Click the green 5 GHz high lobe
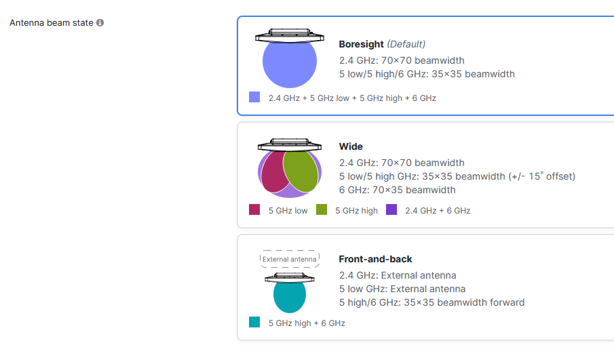Image resolution: width=614 pixels, height=364 pixels. coord(301,171)
